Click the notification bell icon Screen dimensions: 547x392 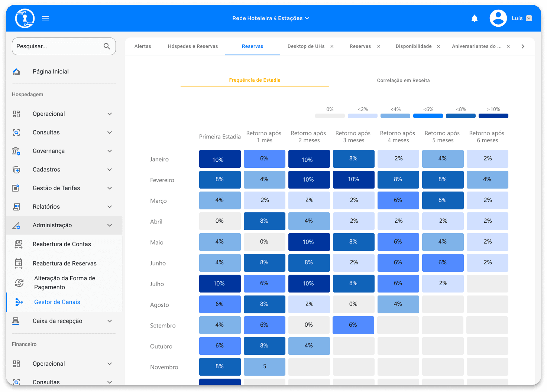474,18
